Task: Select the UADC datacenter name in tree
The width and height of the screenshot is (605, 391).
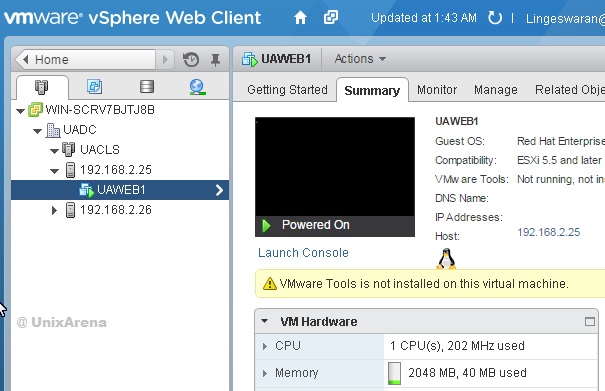Action: click(79, 130)
